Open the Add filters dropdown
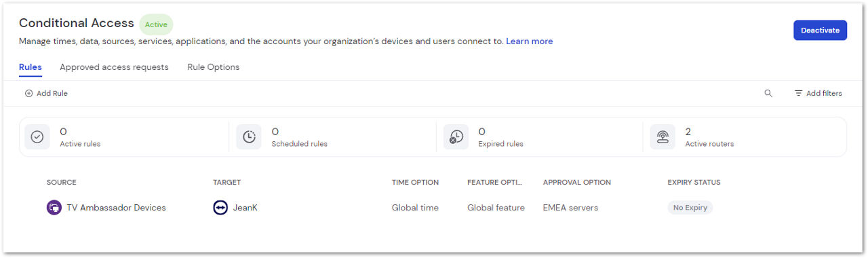 coord(818,94)
